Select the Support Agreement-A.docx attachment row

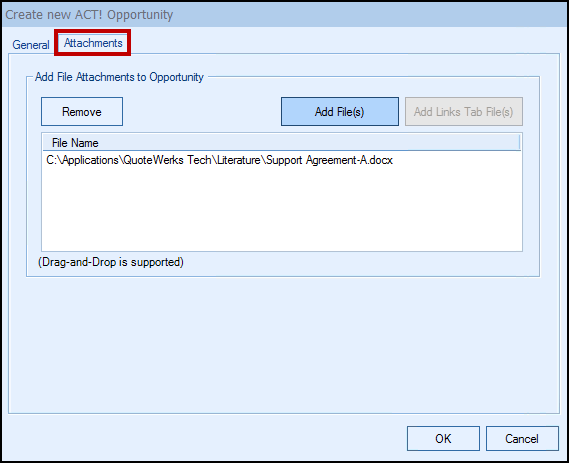click(282, 160)
